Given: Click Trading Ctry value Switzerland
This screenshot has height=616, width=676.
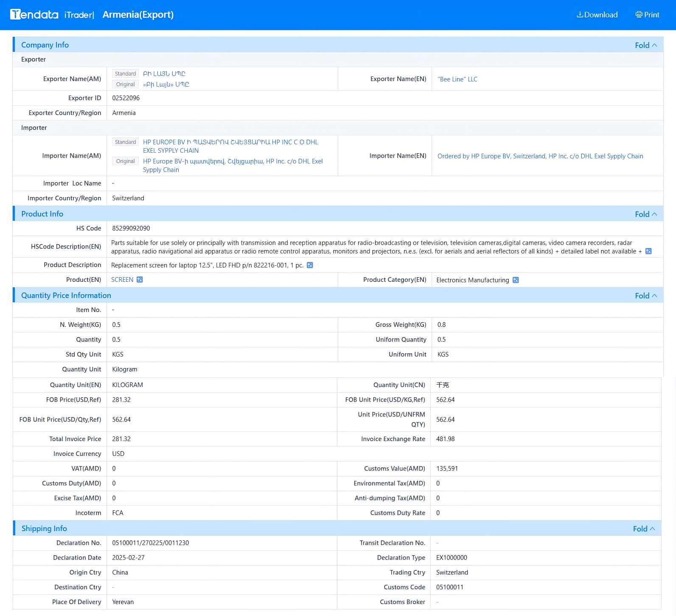Looking at the screenshot, I should click(x=452, y=573).
